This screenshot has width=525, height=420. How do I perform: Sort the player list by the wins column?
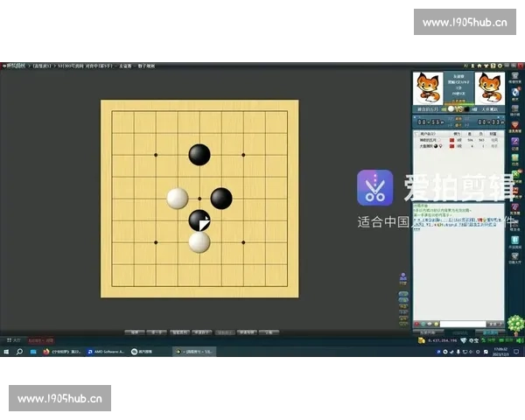pyautogui.click(x=469, y=134)
